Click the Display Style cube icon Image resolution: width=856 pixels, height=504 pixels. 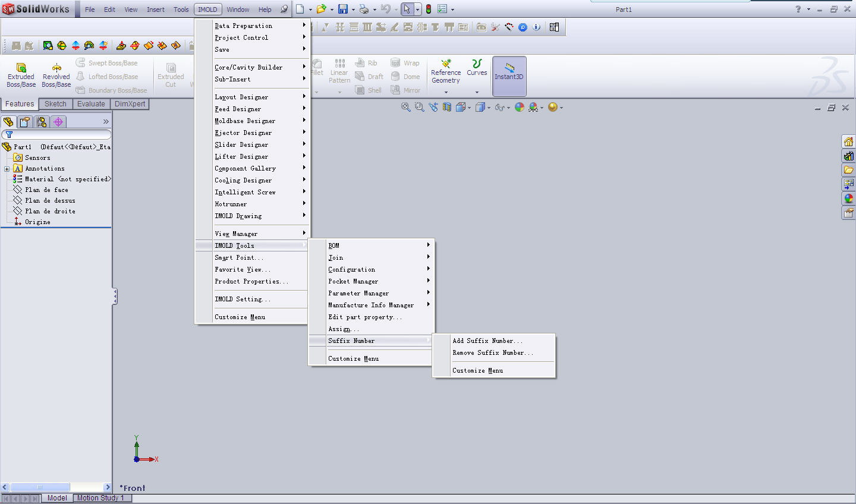coord(480,107)
